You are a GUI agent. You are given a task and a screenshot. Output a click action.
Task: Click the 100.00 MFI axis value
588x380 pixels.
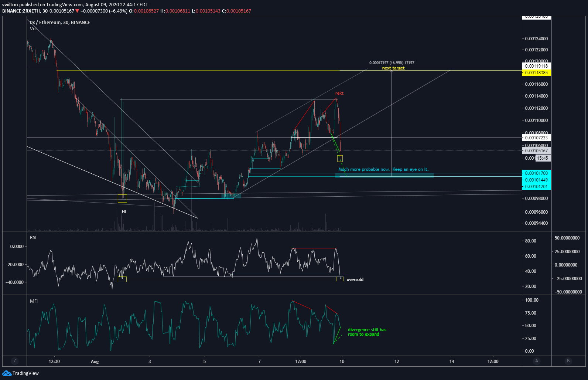(532, 300)
